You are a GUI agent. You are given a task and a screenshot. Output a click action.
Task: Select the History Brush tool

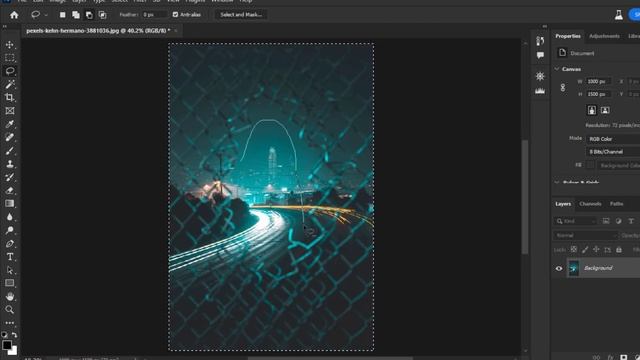[10, 177]
